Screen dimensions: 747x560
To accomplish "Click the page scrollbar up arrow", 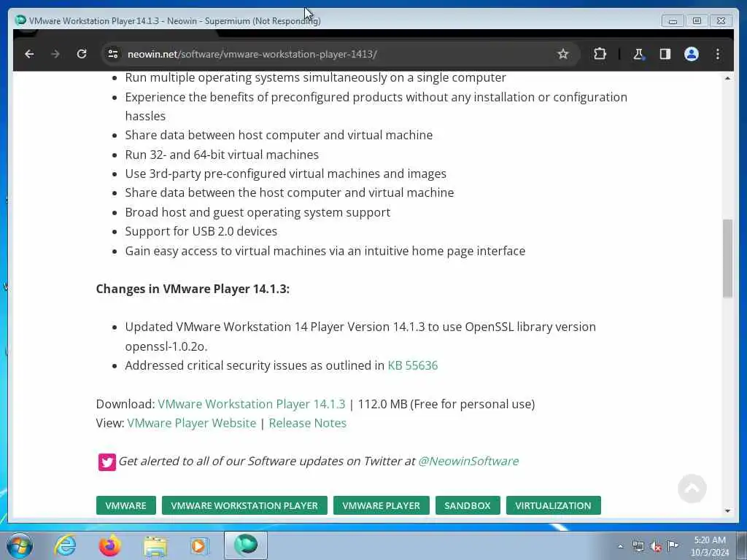I will click(x=727, y=78).
